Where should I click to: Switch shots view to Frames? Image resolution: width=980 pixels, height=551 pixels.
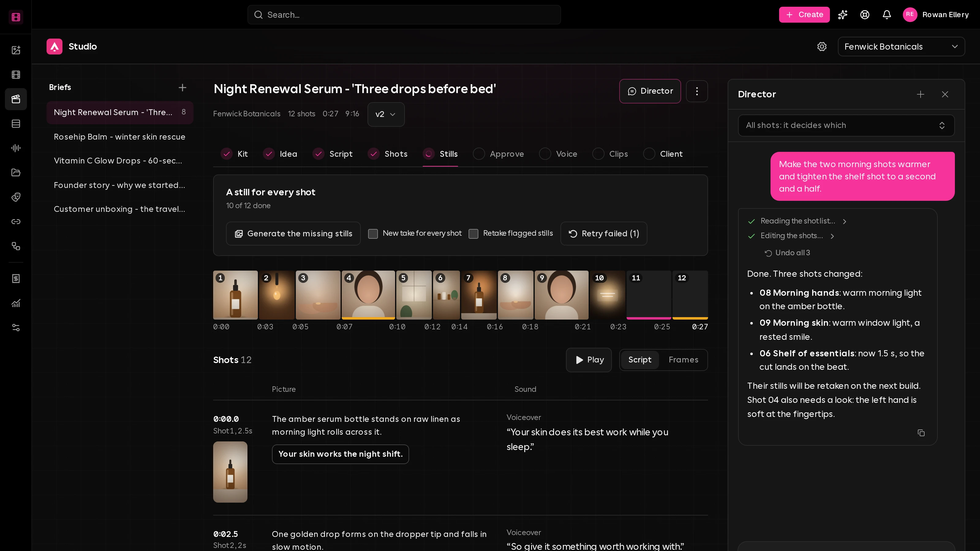coord(683,360)
